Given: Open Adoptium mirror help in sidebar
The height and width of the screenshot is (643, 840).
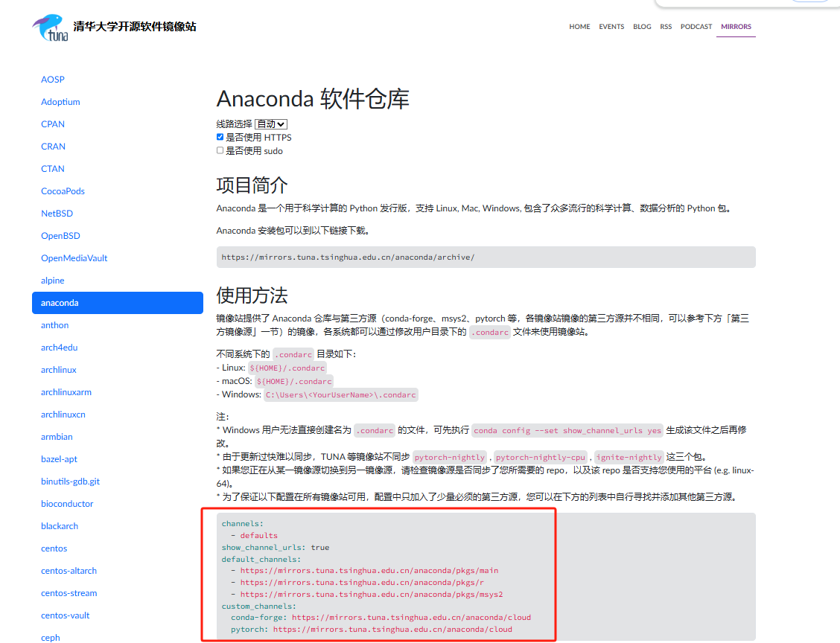Looking at the screenshot, I should coord(60,102).
